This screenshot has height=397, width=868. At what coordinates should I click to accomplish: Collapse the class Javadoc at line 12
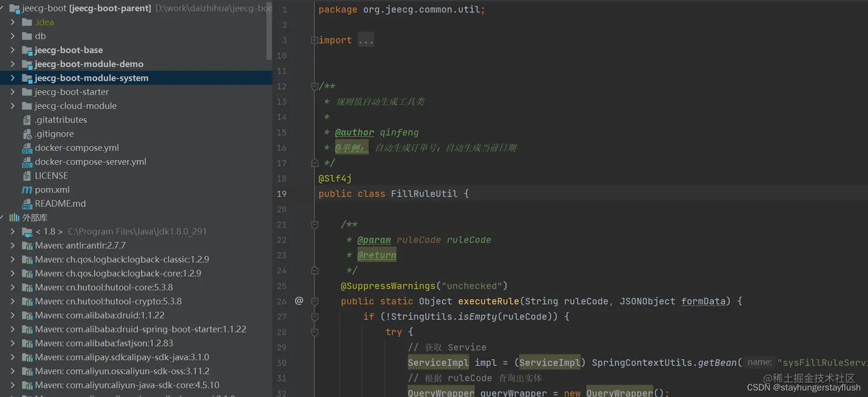[315, 86]
